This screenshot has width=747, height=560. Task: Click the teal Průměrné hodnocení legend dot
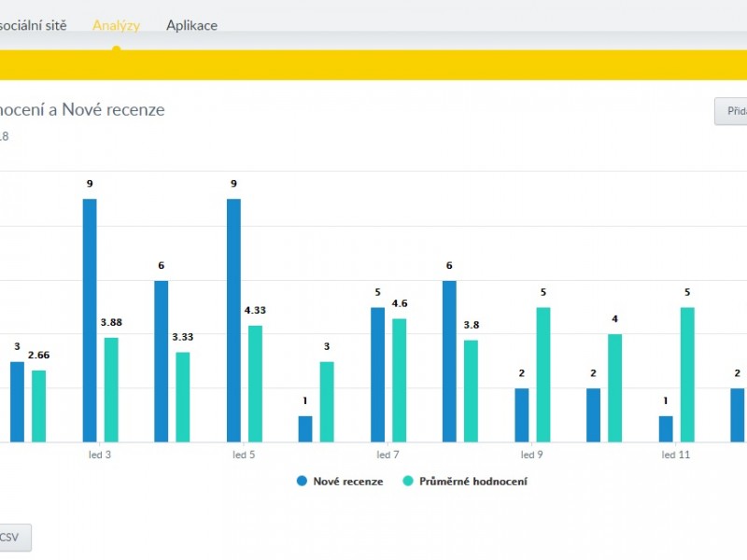[408, 482]
